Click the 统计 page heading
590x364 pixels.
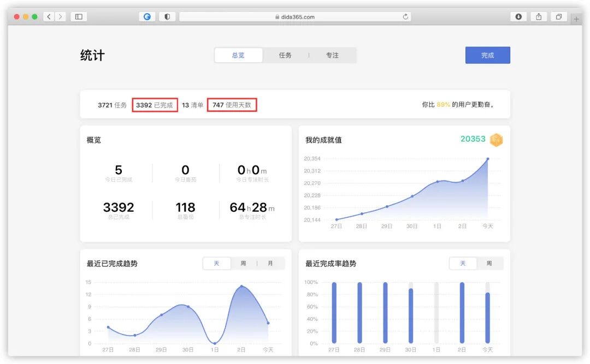92,55
